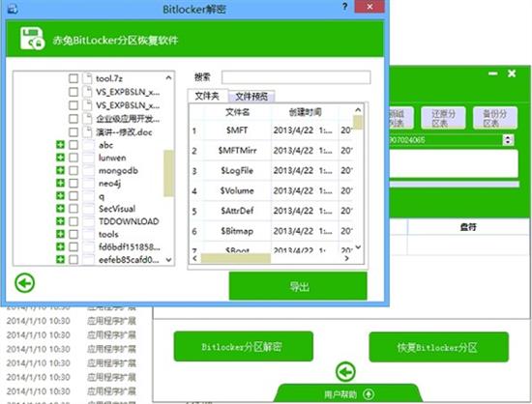Check the box next to tool.7z

pos(74,78)
